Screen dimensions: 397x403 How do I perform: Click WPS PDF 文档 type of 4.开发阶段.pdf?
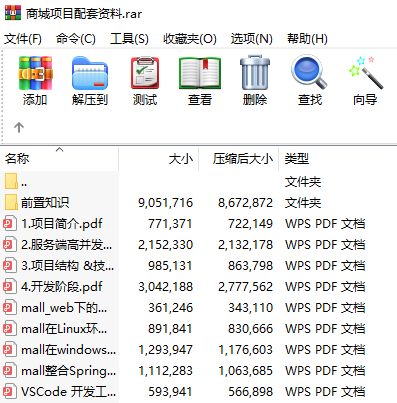[x=325, y=287]
